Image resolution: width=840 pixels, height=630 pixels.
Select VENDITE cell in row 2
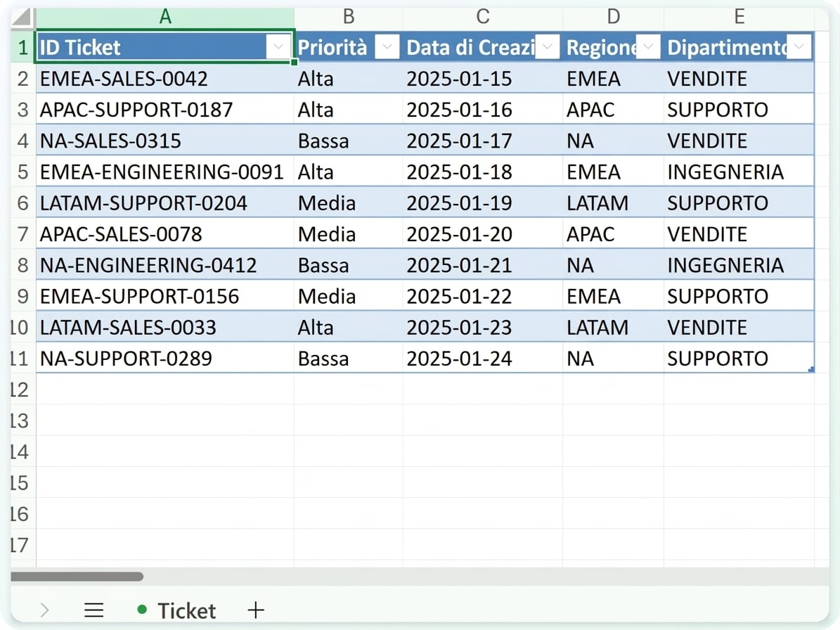[x=739, y=79]
